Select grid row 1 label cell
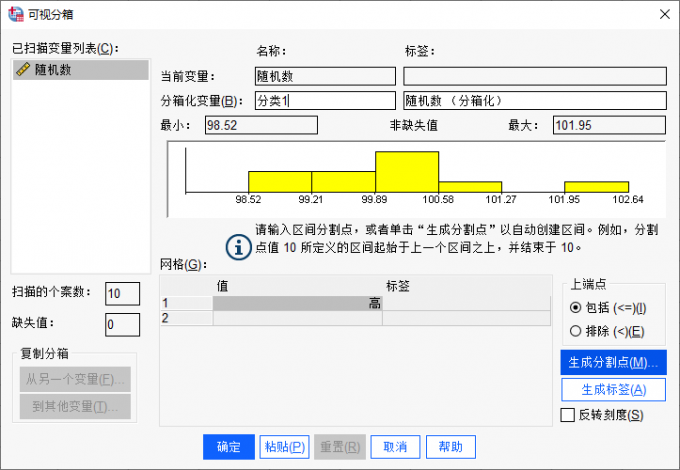 466,303
